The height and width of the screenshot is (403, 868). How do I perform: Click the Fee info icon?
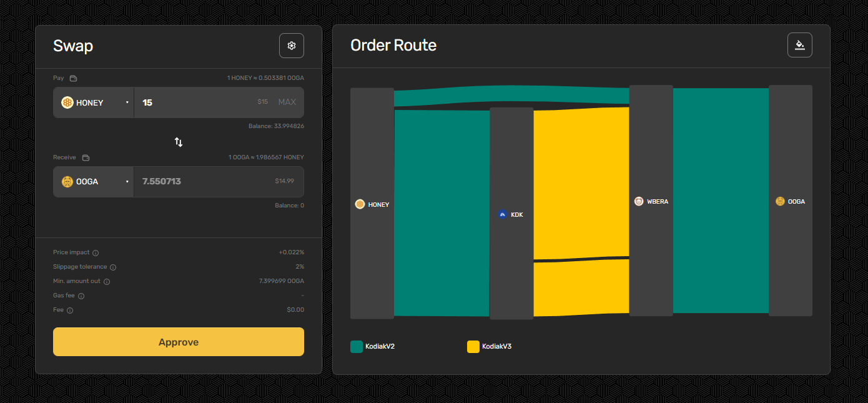[70, 311]
